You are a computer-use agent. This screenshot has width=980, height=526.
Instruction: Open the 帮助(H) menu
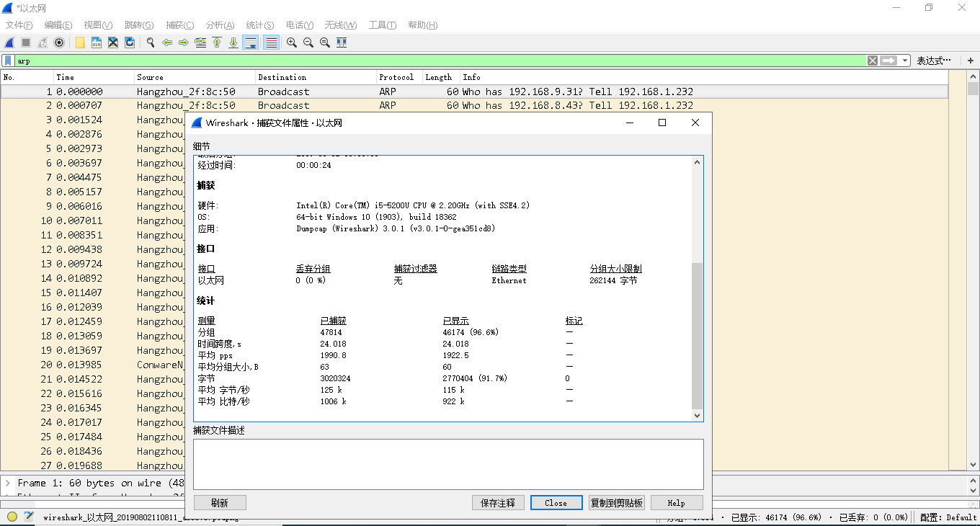coord(423,25)
